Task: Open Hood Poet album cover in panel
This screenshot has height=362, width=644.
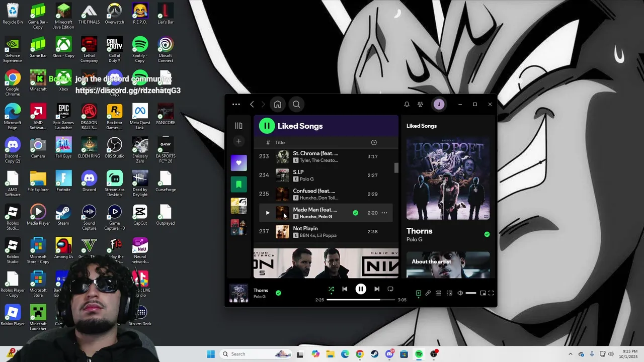Action: 448,178
